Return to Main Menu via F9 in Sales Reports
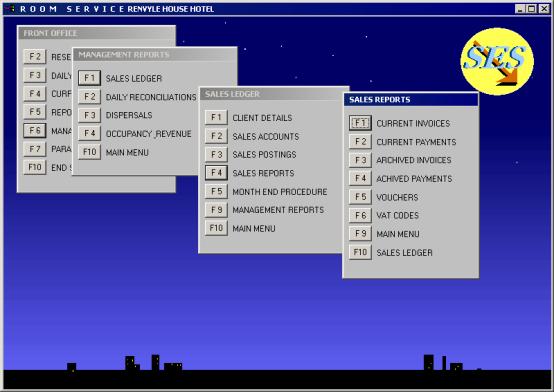This screenshot has height=392, width=554. point(360,234)
